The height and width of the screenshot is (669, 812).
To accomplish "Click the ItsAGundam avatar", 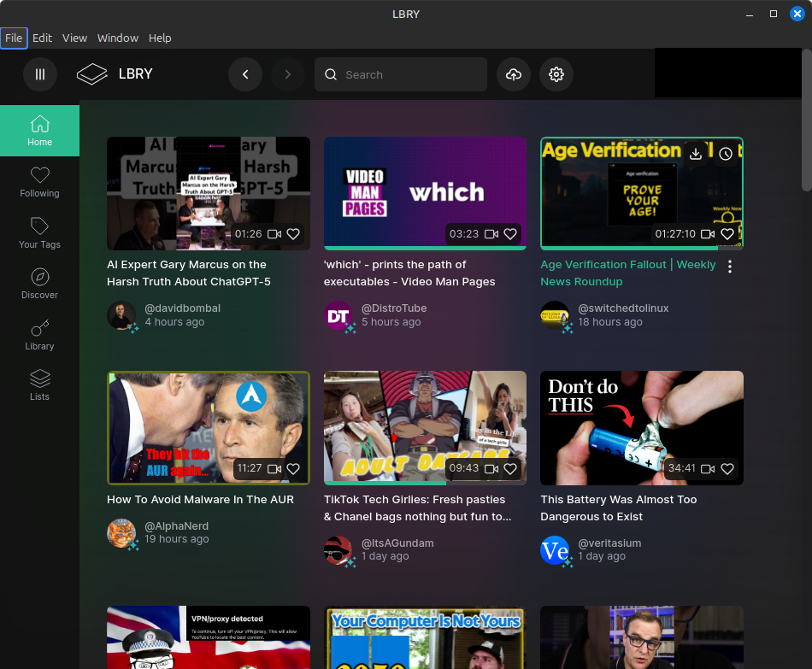I will (338, 550).
